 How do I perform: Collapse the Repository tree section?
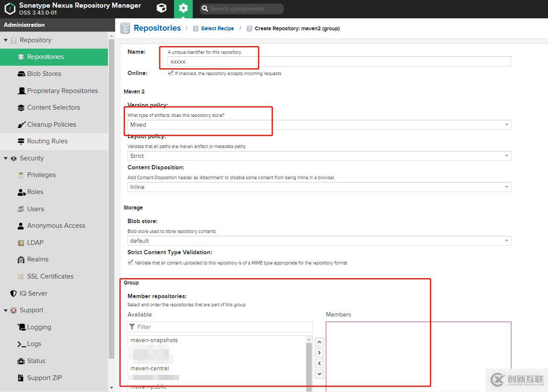[x=6, y=40]
